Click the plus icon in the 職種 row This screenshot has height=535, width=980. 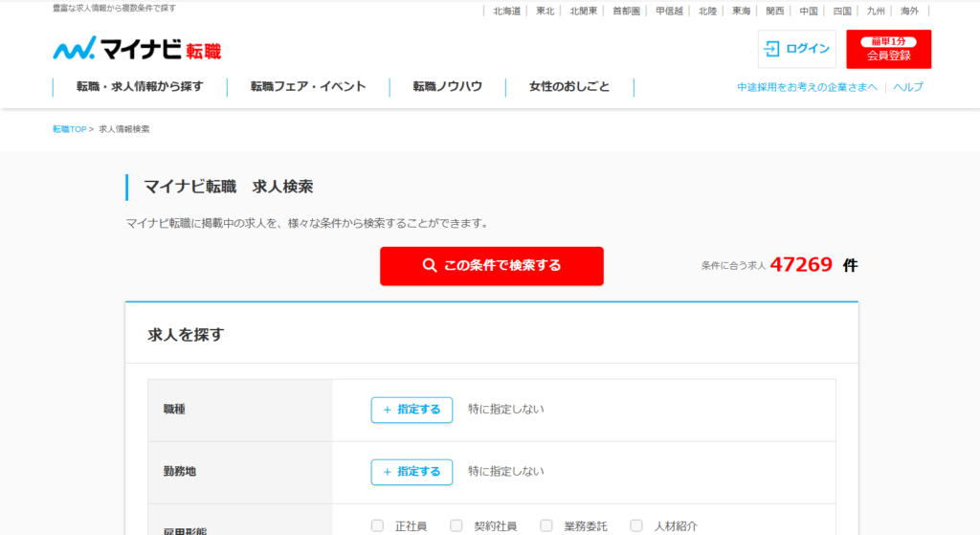(387, 410)
